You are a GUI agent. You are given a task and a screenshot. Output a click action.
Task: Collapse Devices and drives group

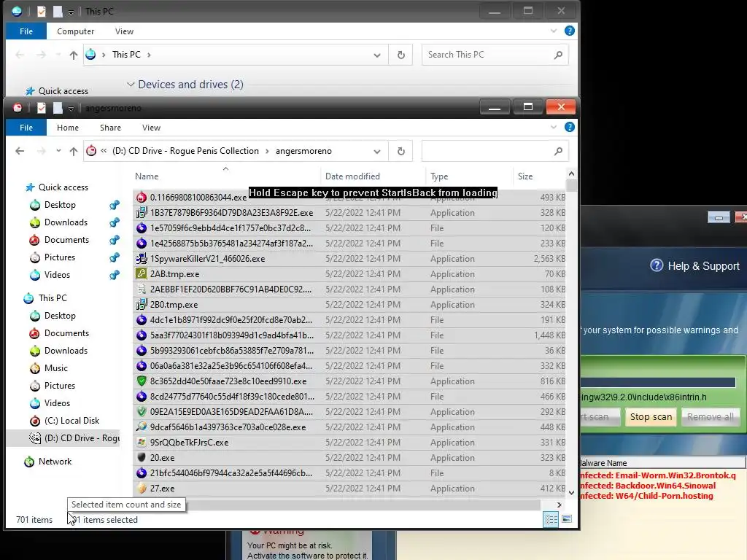coord(131,85)
